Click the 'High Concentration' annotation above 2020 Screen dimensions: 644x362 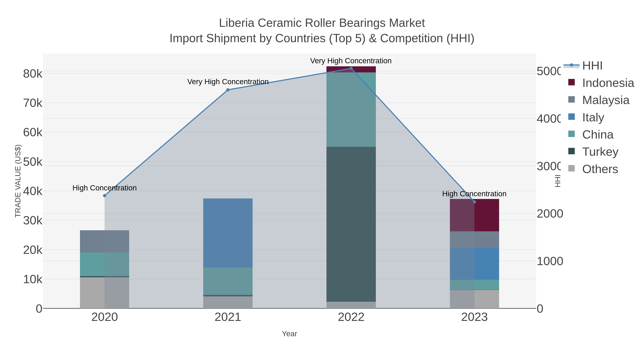tap(104, 188)
